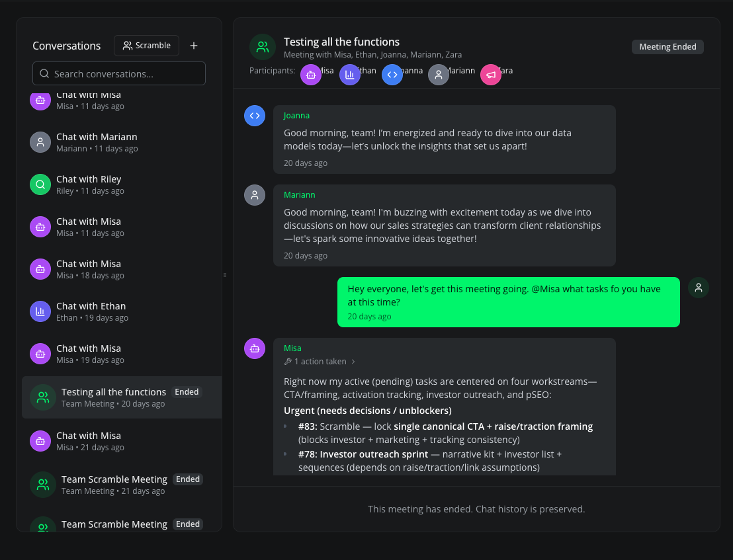Click the Meeting Ended badge
Image resolution: width=733 pixels, height=560 pixels.
pos(668,46)
